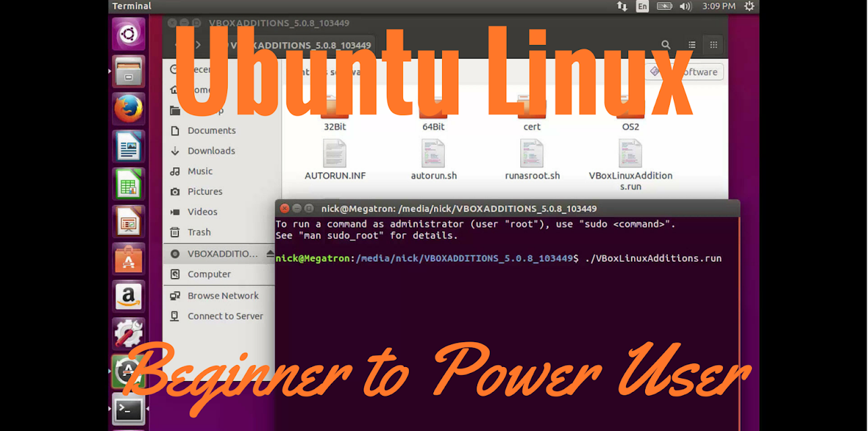Eject the VBOXADDITIO... volume in sidebar
868x431 pixels.
270,253
